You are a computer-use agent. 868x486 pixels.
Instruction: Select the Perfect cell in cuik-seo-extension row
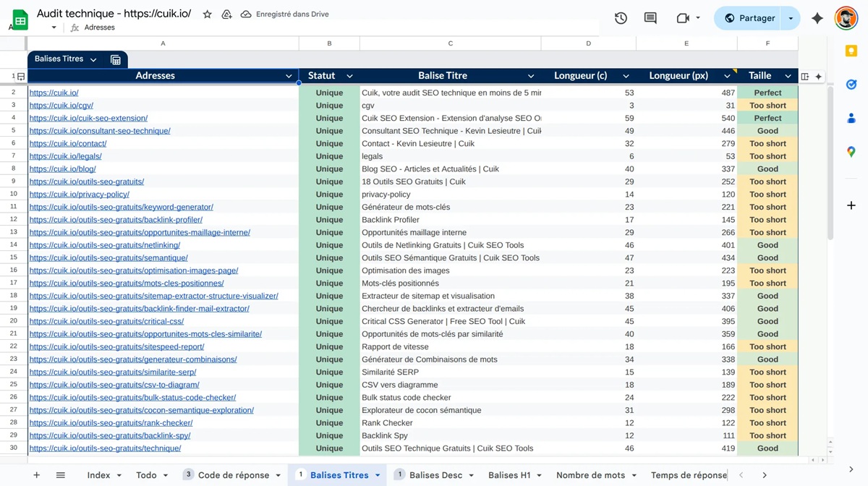(767, 119)
